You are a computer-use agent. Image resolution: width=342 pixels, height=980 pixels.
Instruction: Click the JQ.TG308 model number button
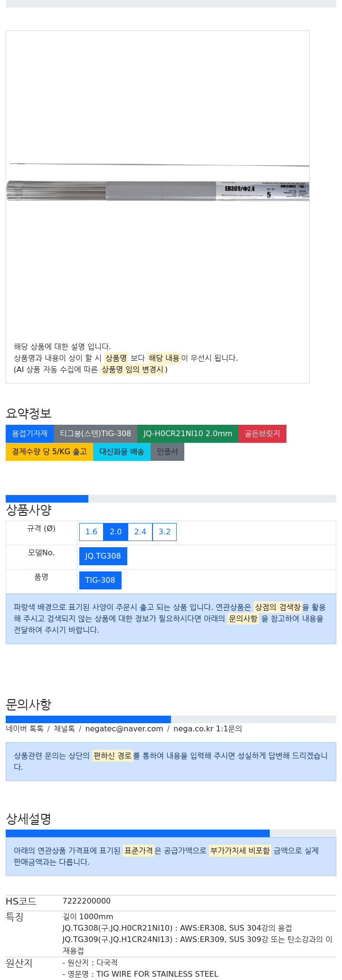click(x=103, y=556)
